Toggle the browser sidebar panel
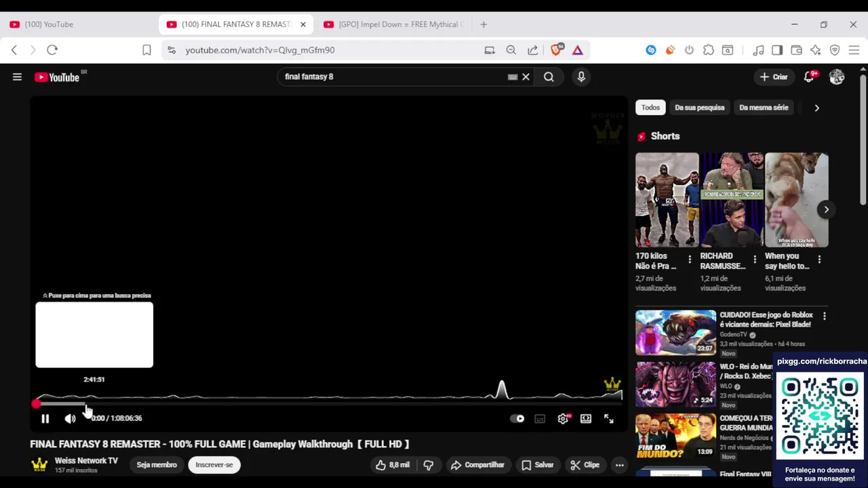The image size is (868, 488). [x=777, y=50]
